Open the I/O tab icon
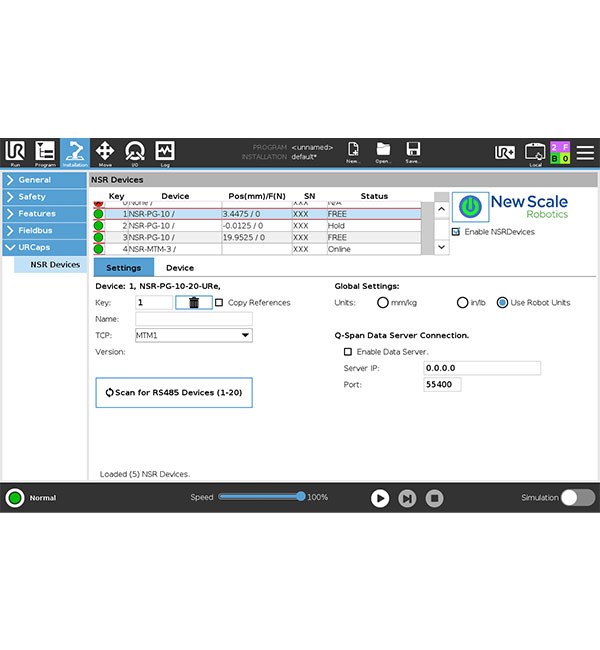The height and width of the screenshot is (650, 600). click(x=135, y=153)
